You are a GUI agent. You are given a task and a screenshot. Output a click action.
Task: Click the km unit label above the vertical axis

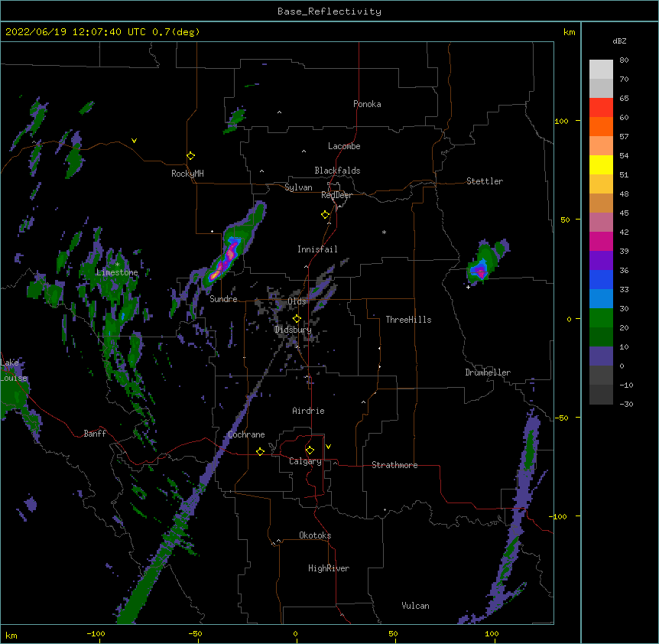tap(569, 32)
